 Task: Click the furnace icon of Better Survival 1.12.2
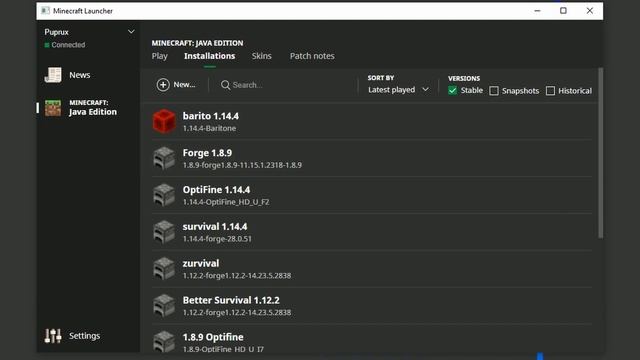click(164, 305)
